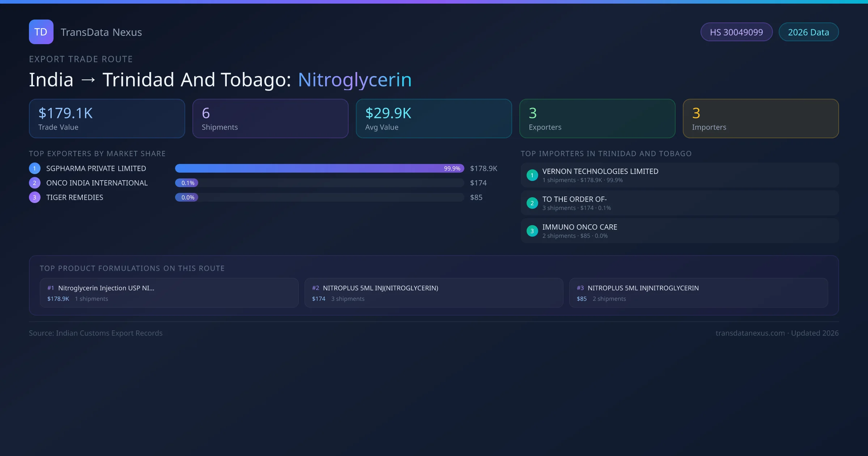Open the #3 NITROPLUS 5ML INJNITROGLYCERIN card
The height and width of the screenshot is (456, 868).
pos(698,293)
